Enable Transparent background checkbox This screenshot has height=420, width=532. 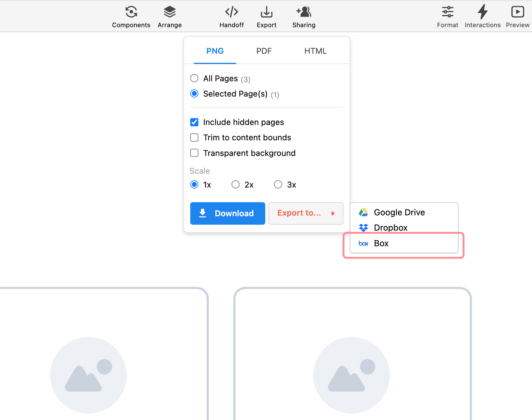[x=194, y=153]
